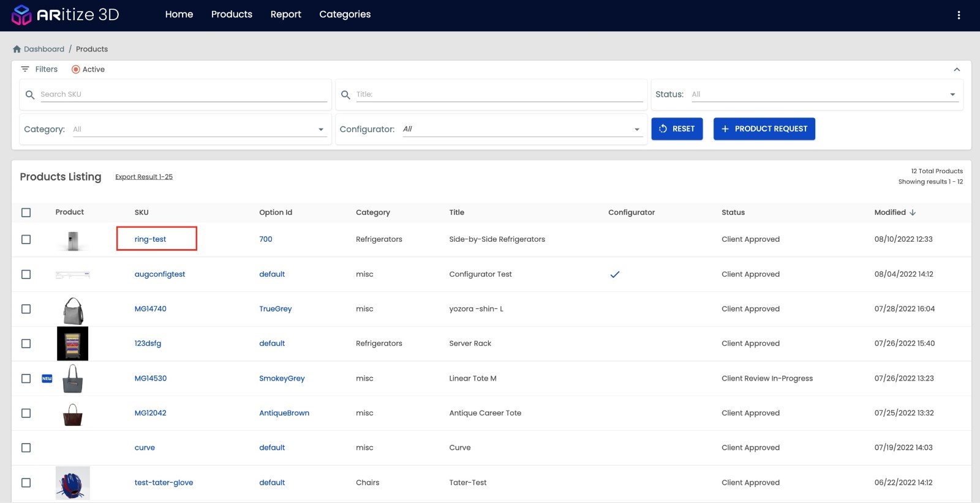Click the Title search magnifier icon
This screenshot has width=980, height=503.
[x=345, y=95]
